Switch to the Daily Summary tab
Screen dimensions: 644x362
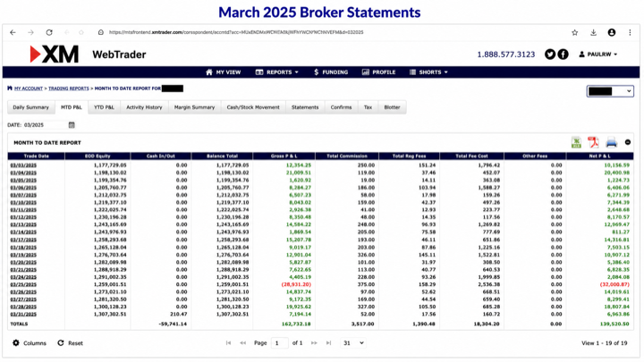30,107
